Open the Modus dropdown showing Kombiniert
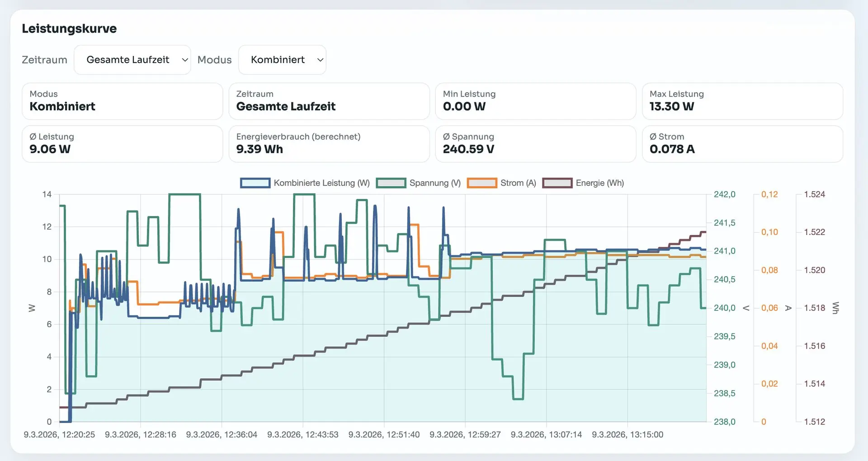 282,60
